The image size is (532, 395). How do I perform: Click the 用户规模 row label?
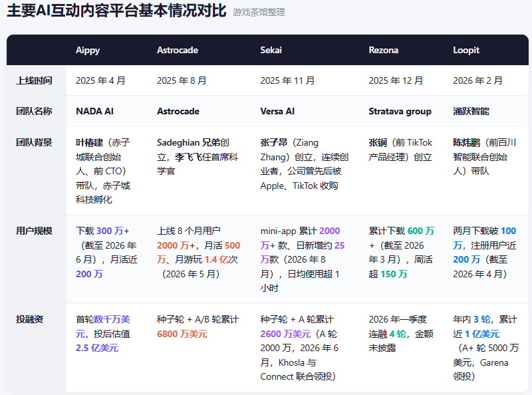(x=35, y=231)
